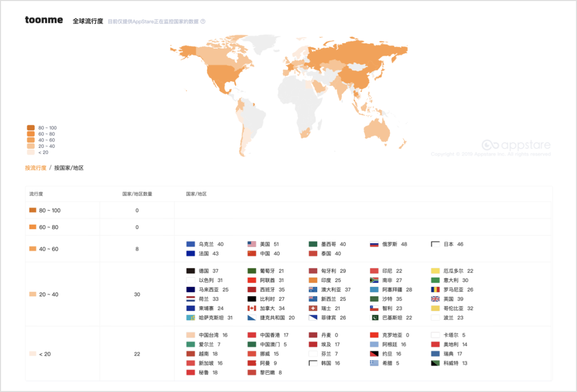This screenshot has width=577, height=392.
Task: Click the Switzerland flag icon
Action: [313, 308]
